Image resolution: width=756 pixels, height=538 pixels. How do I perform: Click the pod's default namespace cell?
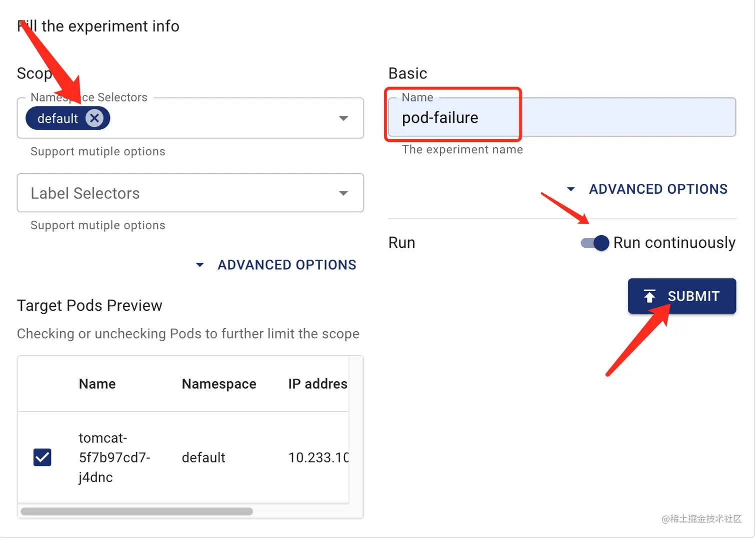203,458
